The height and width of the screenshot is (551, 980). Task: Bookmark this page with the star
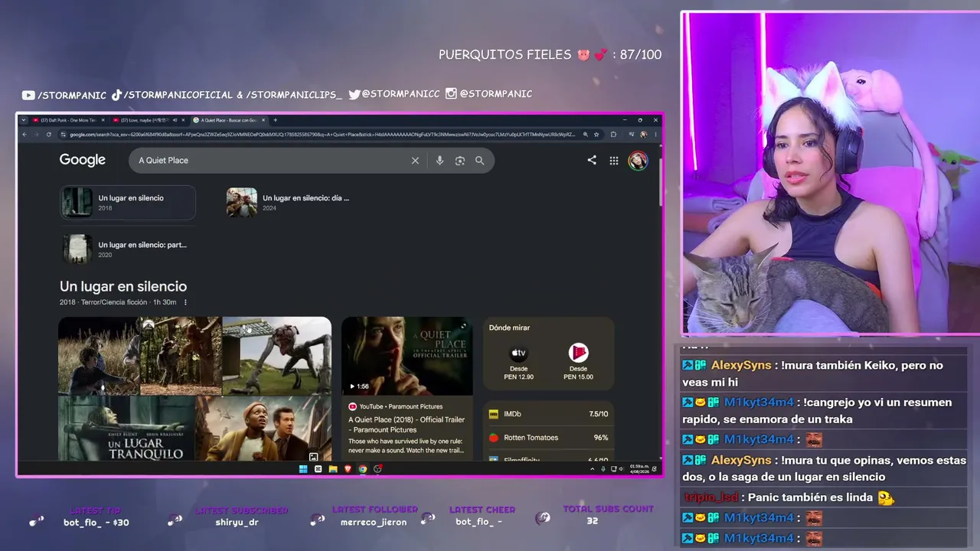(x=596, y=135)
